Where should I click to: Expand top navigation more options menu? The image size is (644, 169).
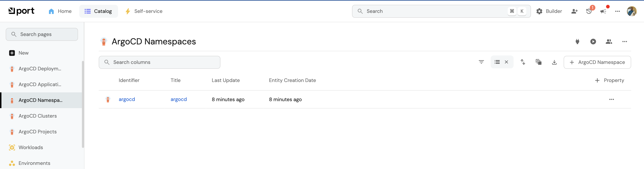(x=617, y=11)
